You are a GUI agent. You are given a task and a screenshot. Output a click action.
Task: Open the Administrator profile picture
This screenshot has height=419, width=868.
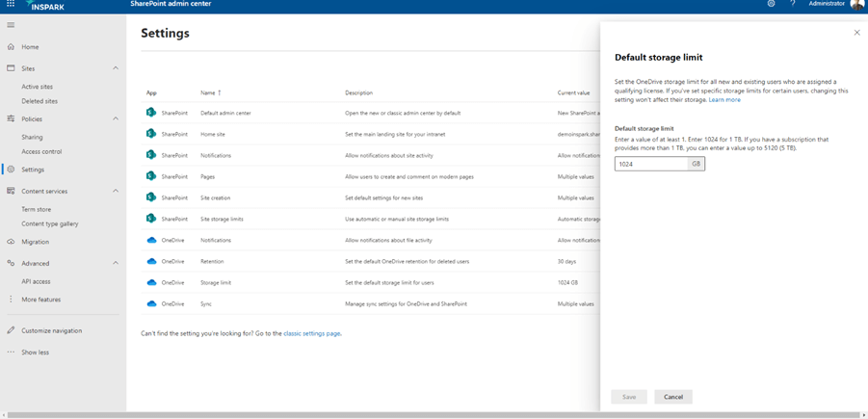856,5
